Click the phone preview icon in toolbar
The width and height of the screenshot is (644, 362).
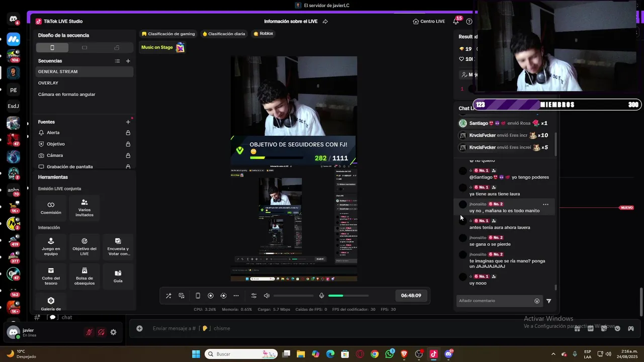(198, 296)
